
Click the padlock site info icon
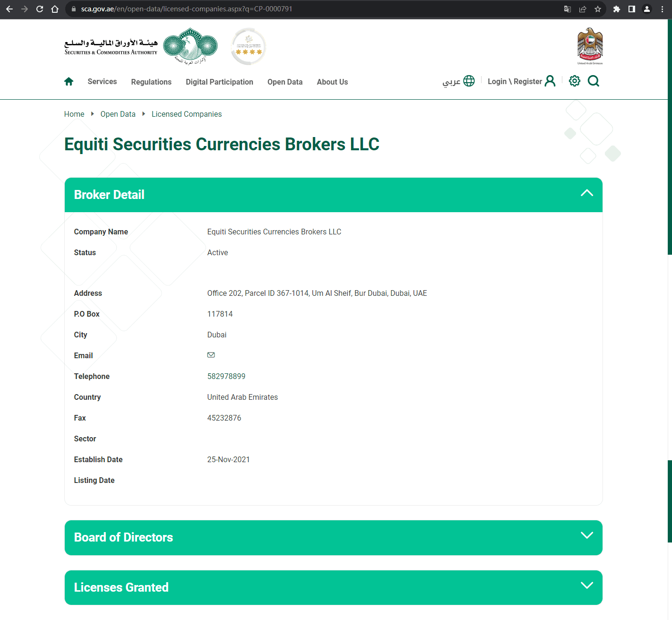(x=73, y=9)
